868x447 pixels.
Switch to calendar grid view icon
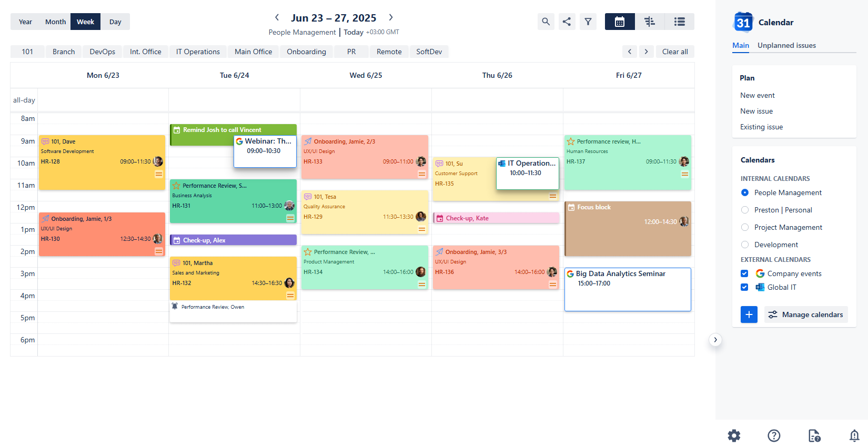pyautogui.click(x=620, y=22)
